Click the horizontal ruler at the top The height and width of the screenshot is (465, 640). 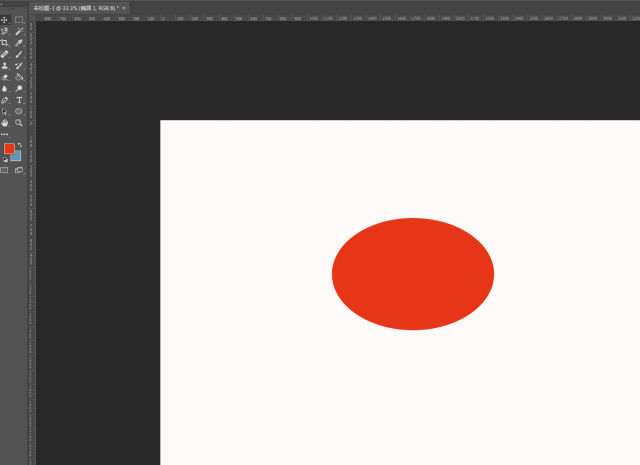click(338, 18)
